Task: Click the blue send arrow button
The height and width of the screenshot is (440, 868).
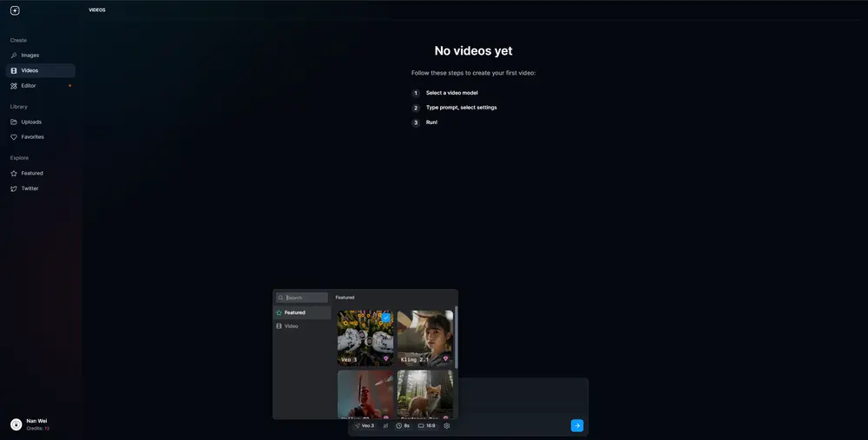Action: [x=577, y=425]
